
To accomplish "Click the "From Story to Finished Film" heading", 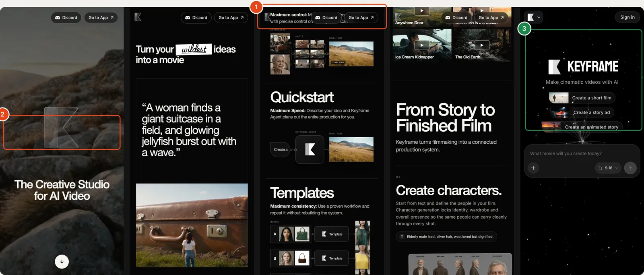I will point(446,118).
